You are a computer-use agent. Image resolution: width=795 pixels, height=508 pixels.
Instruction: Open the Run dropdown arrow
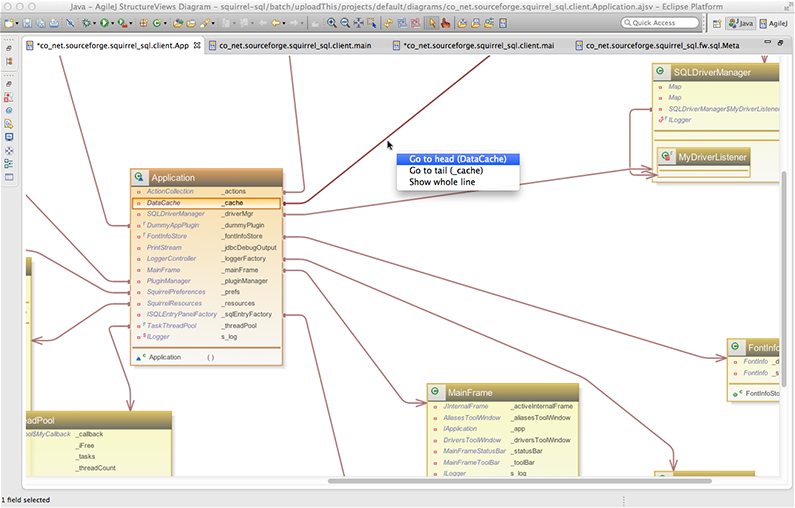click(112, 23)
